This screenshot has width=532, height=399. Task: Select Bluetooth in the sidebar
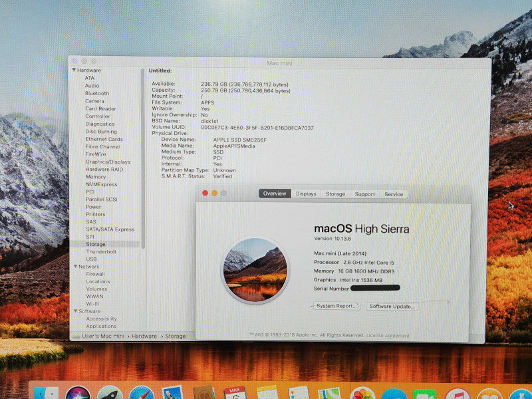tap(97, 93)
